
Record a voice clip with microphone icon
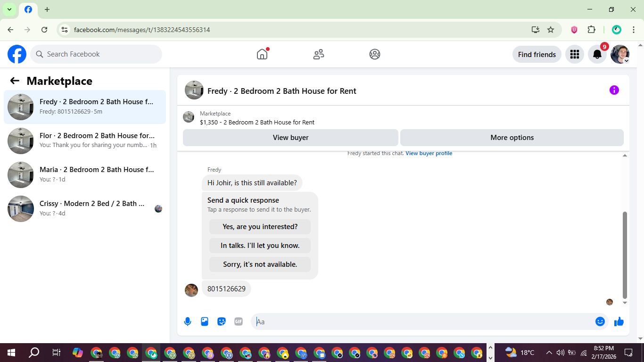coord(188,321)
